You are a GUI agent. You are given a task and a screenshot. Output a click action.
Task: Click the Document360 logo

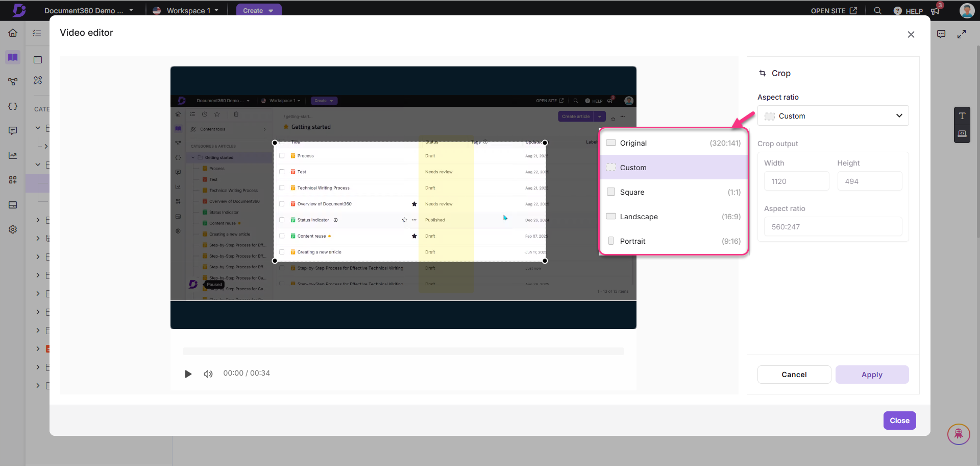coord(19,10)
